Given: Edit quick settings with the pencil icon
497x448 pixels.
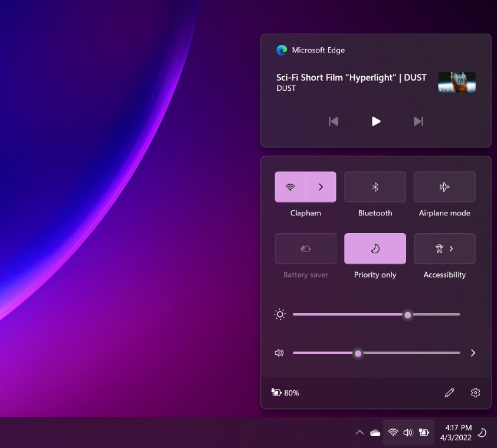Looking at the screenshot, I should (449, 393).
